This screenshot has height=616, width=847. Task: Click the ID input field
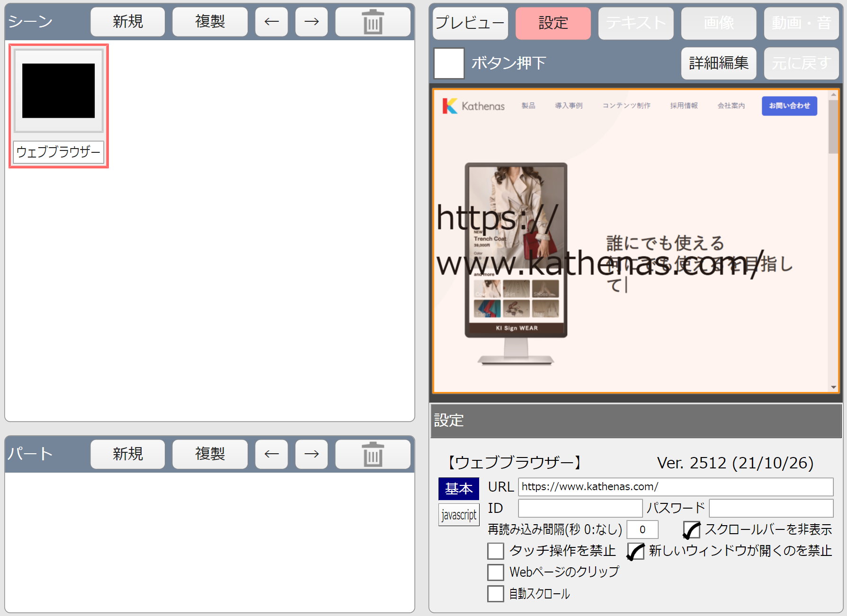pos(580,508)
